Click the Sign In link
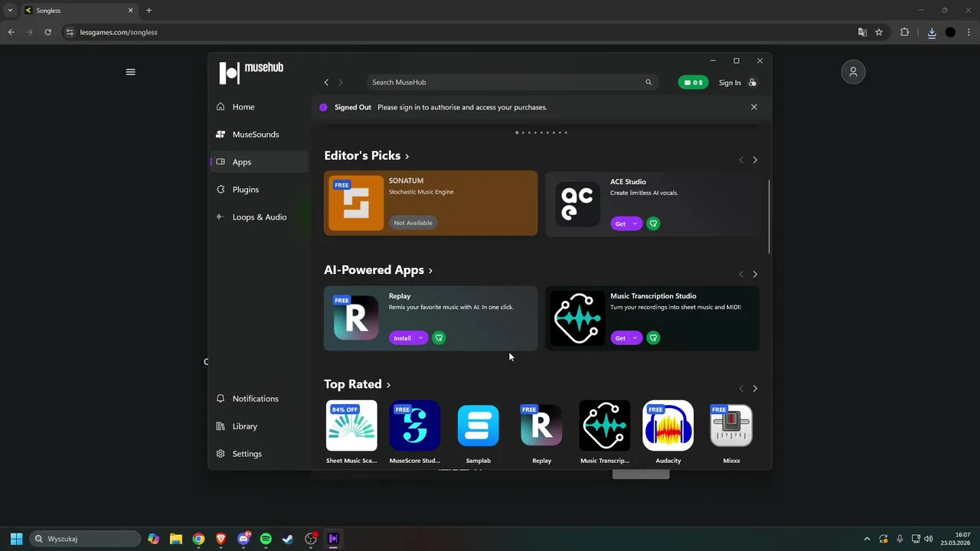Screen dimensions: 980x551 [x=730, y=83]
